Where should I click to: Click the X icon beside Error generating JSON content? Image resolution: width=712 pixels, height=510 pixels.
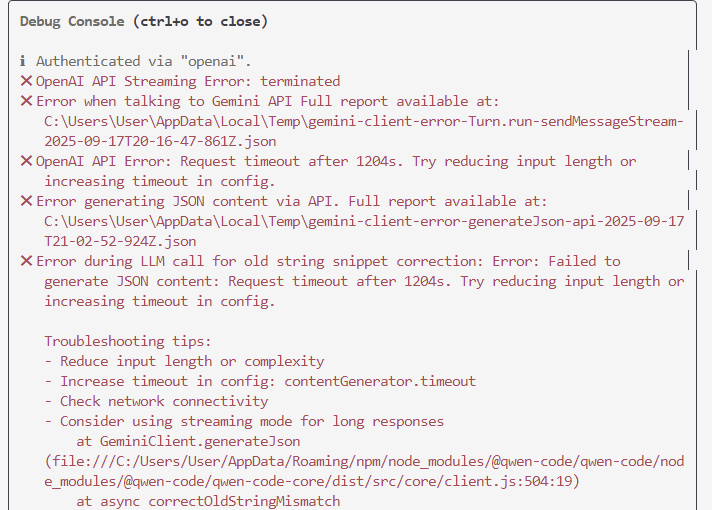coord(26,201)
